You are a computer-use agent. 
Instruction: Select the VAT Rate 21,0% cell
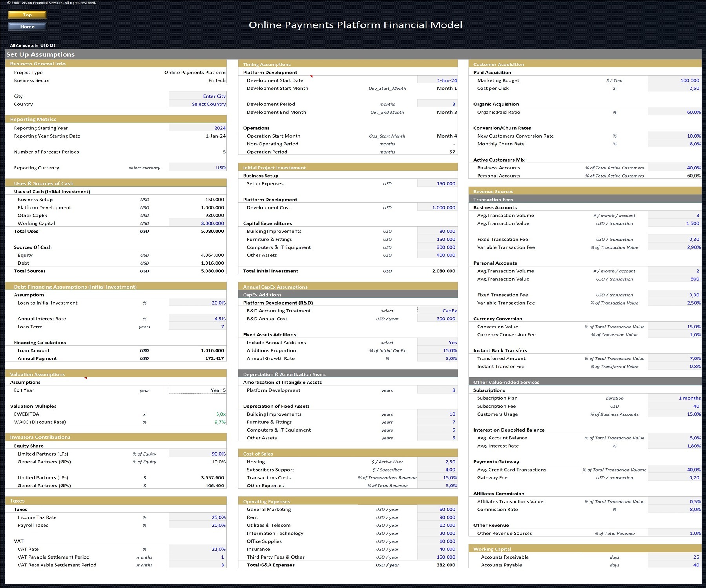point(198,549)
